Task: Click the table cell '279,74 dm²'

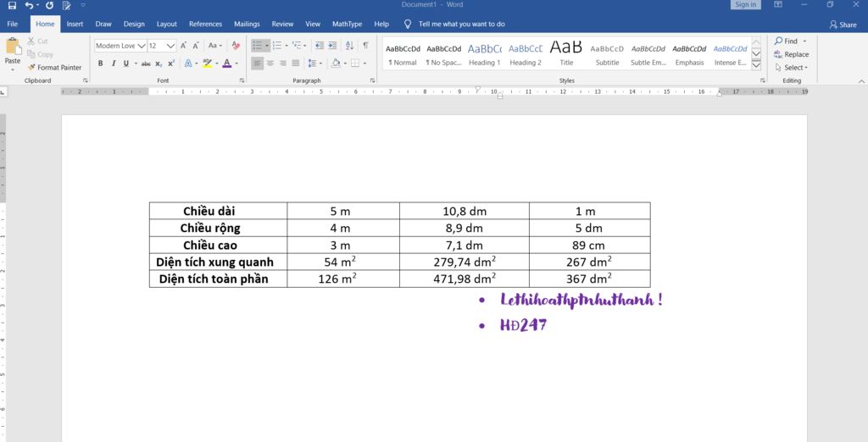Action: 464,262
